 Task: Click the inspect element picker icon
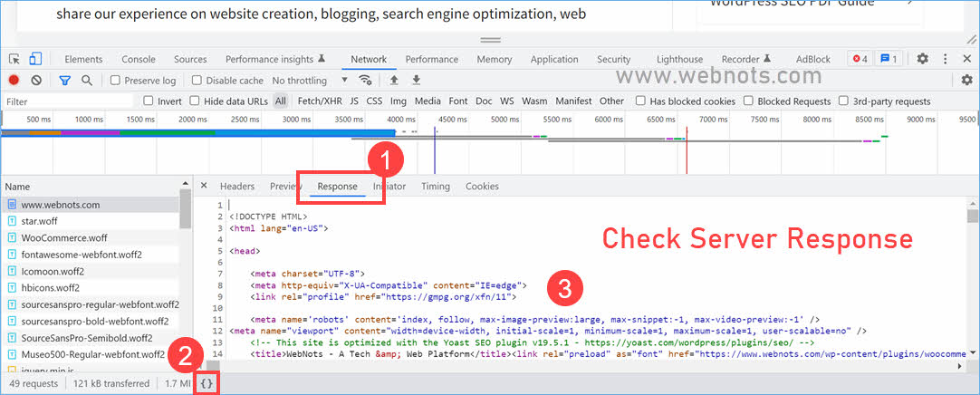14,60
